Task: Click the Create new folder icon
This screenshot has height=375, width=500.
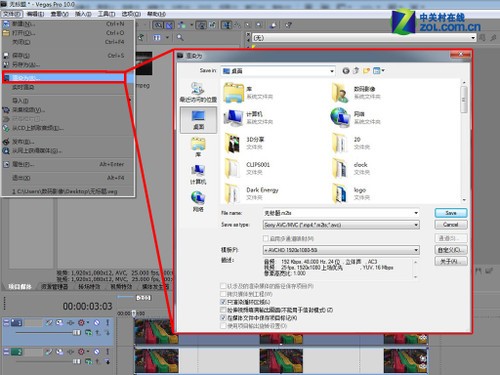Action: [366, 71]
